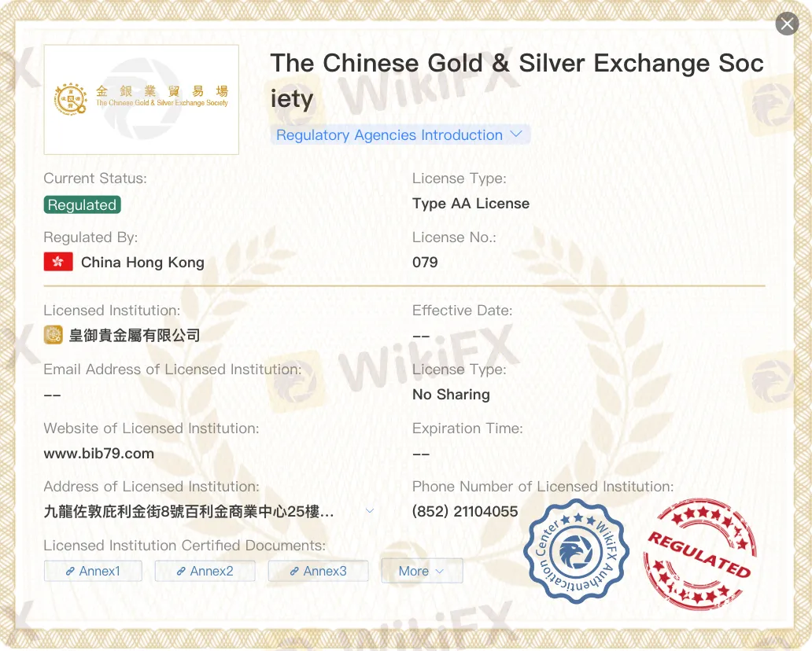812x651 pixels.
Task: Click the Chinese Gold & Silver Exchange Society logo
Action: coord(141,99)
